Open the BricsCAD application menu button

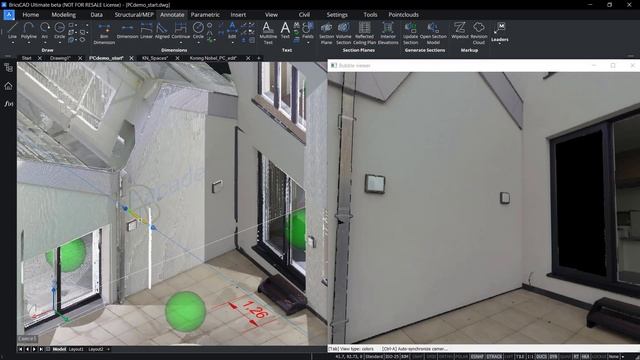point(9,15)
